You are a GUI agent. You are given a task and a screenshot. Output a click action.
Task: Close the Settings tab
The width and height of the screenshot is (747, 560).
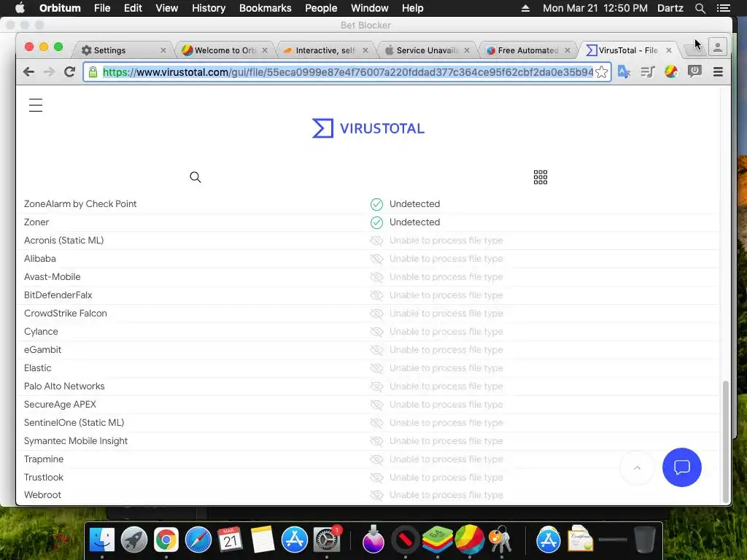point(163,50)
